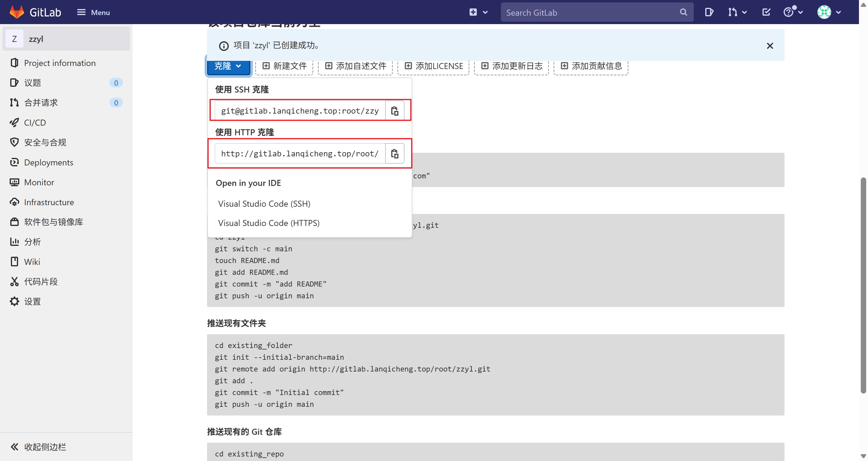Viewport: 868px width, 461px height.
Task: Click the 'cd existing_repo' code line
Action: 249,453
